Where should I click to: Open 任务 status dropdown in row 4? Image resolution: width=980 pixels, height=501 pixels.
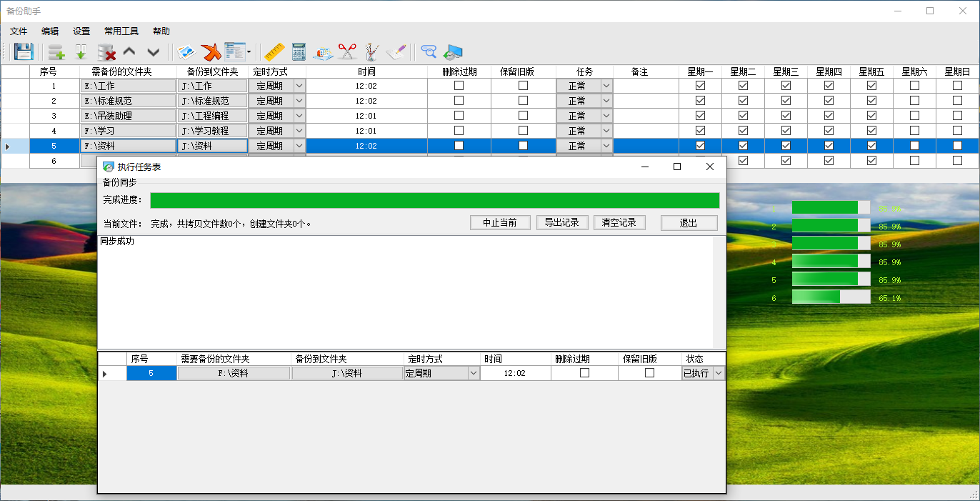606,131
